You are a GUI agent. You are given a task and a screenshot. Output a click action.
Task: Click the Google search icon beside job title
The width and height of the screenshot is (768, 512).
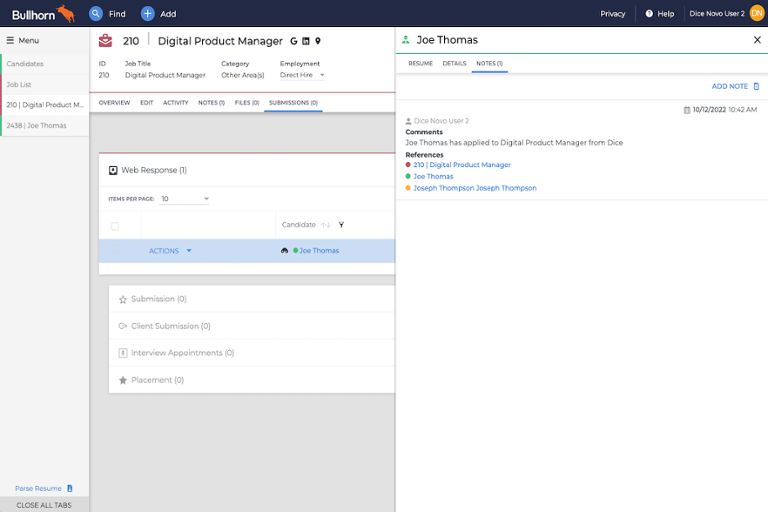coord(294,41)
